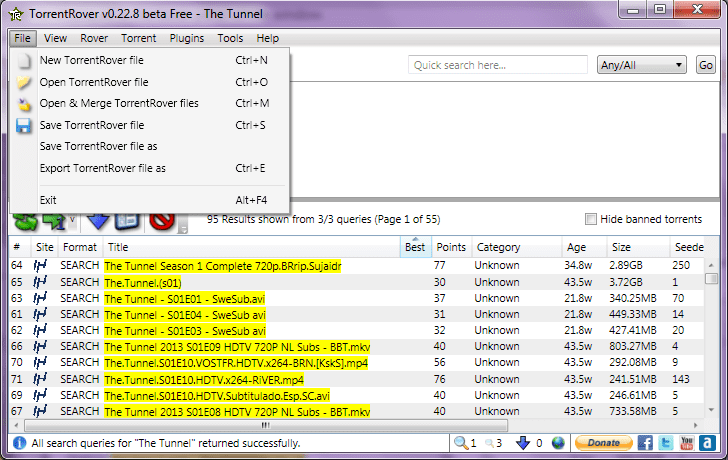Click the horizontal scrollbar thumb of results
This screenshot has height=460, width=728.
pos(266,425)
